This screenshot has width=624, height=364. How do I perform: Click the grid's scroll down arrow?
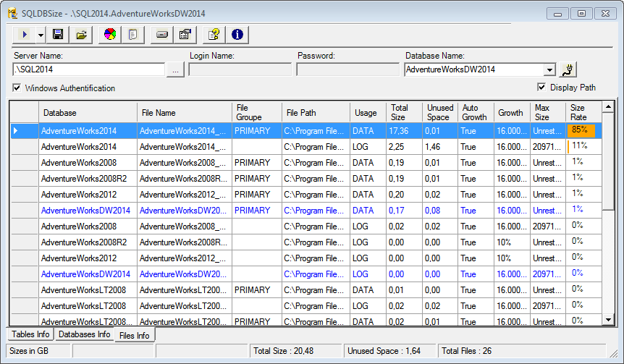pos(608,319)
